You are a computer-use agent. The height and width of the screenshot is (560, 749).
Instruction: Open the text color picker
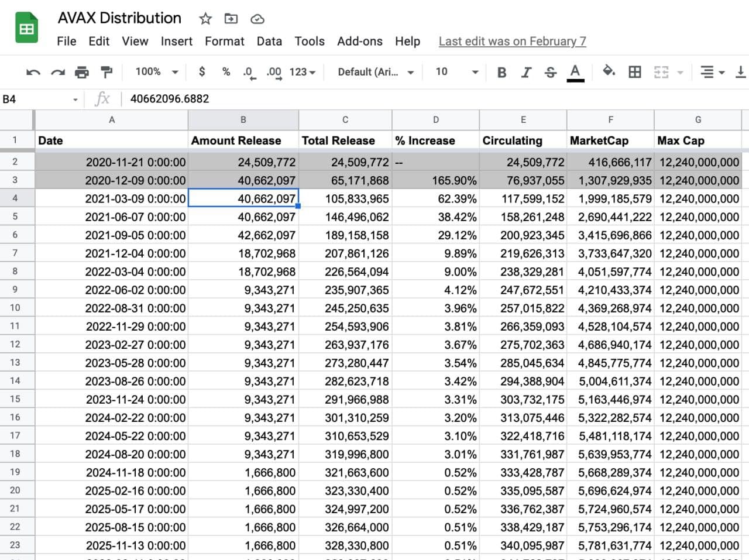575,73
